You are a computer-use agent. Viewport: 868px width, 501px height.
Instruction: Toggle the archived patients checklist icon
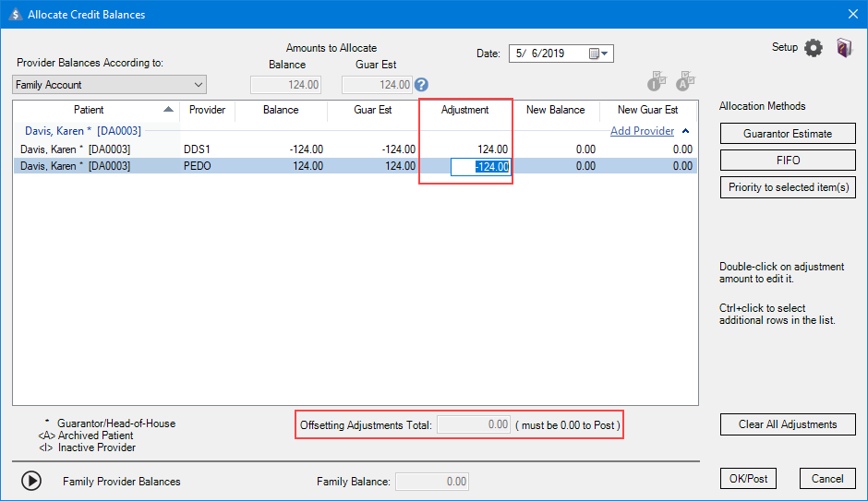[x=685, y=82]
